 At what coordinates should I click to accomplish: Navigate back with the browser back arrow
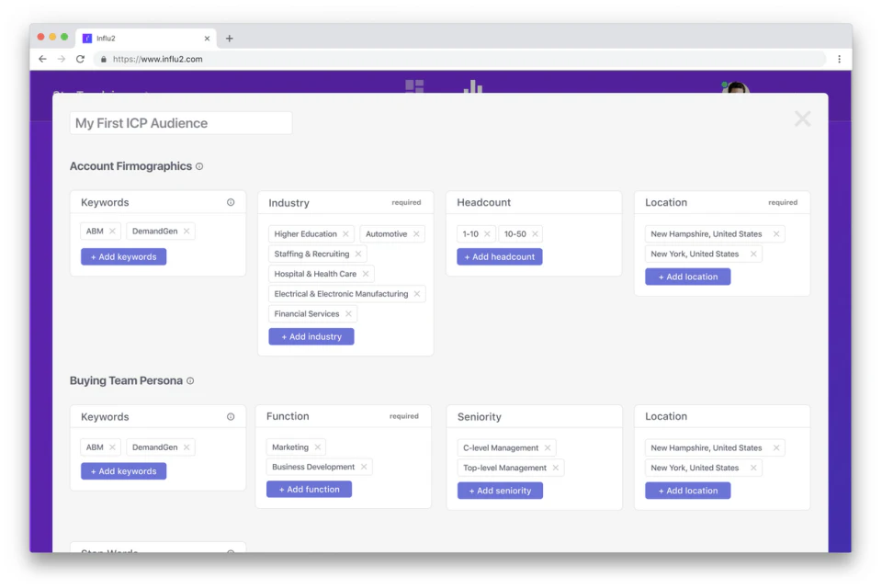(x=42, y=58)
